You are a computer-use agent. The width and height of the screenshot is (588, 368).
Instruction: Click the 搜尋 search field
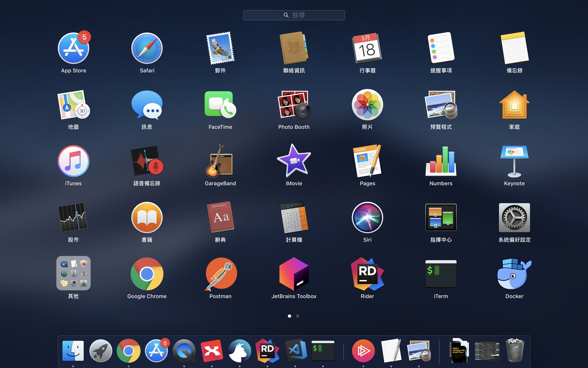coord(294,15)
